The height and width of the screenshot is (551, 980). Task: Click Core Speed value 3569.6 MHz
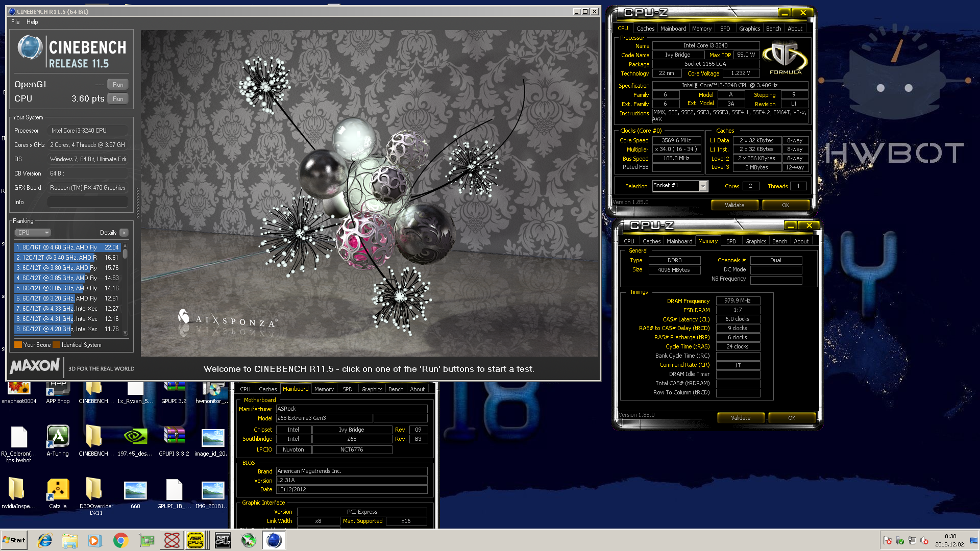coord(676,140)
